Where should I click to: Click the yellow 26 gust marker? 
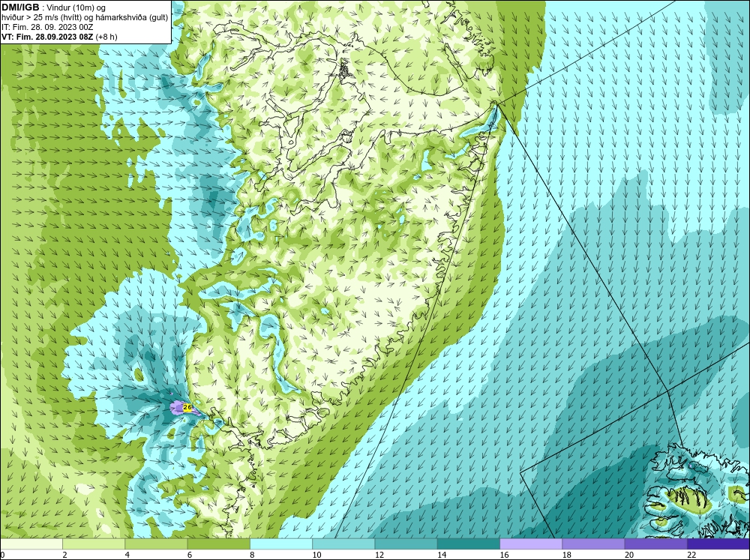187,408
